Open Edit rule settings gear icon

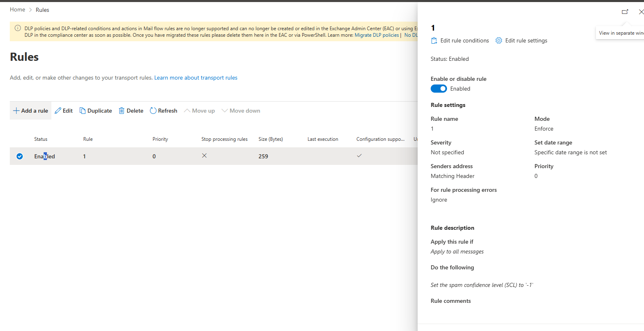(499, 40)
